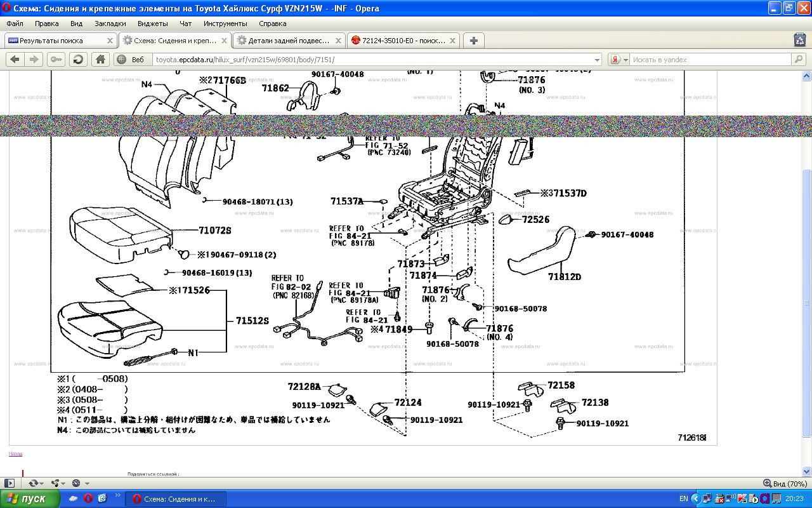Open the Справка menu

pos(273,23)
